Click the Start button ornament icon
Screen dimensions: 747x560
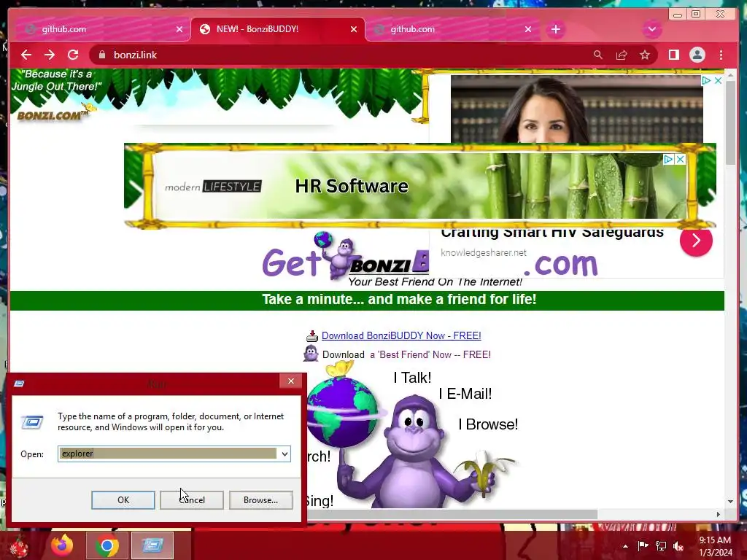click(x=20, y=547)
